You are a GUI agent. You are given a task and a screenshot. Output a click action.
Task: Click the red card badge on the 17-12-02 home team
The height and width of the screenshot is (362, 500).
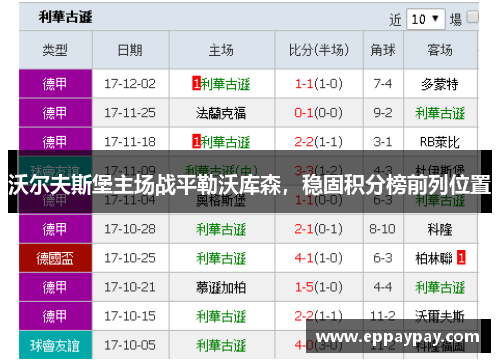[x=196, y=84]
